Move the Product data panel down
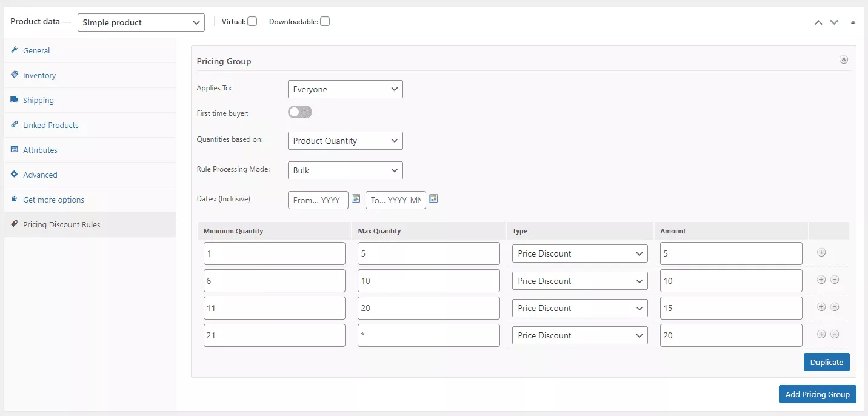868x416 pixels. (834, 22)
